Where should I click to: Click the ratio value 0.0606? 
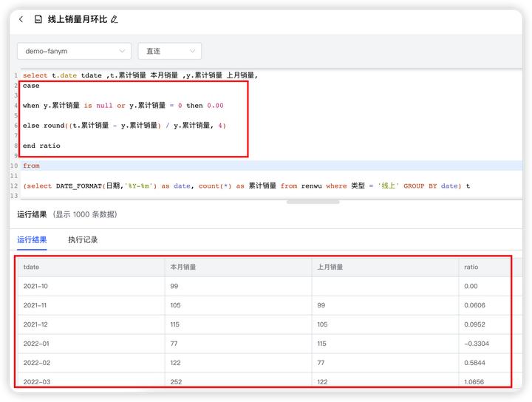474,305
